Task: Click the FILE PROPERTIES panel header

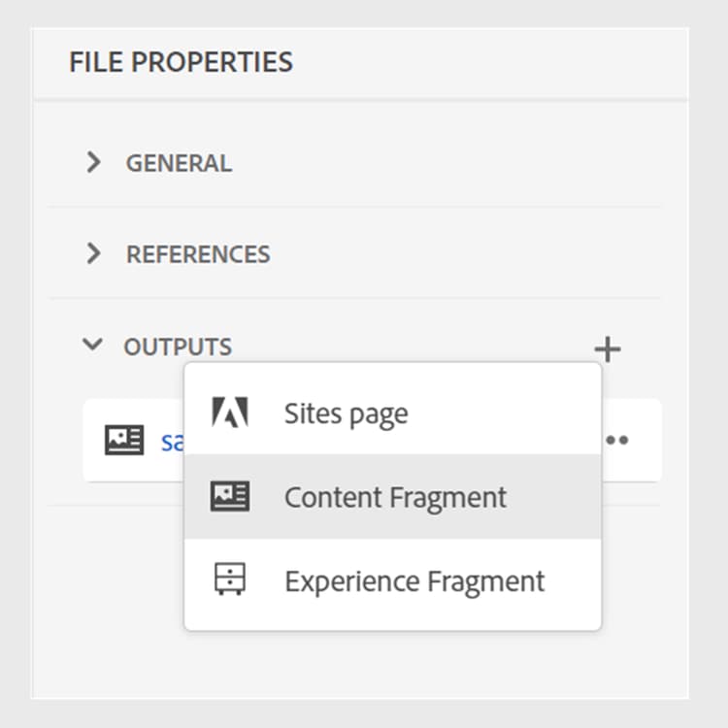Action: pyautogui.click(x=182, y=62)
